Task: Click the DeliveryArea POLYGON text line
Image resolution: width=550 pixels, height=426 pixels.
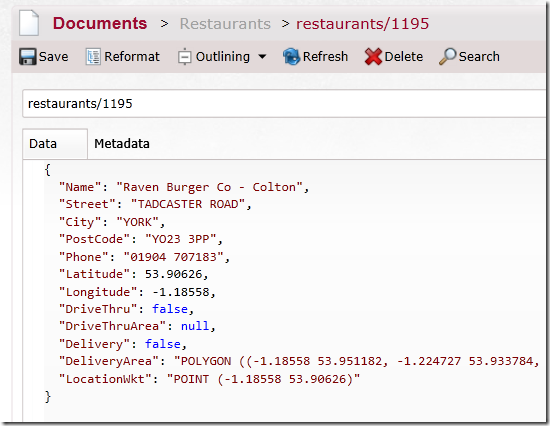Action: [299, 361]
